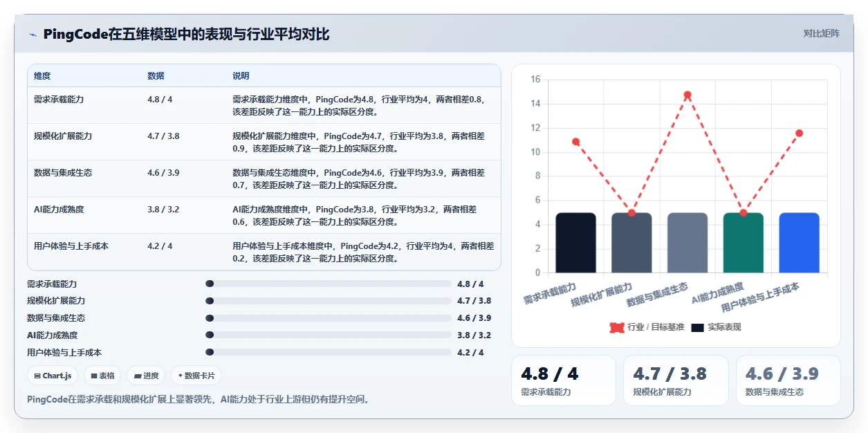The image size is (868, 433).
Task: Click the red line point on 规模化扩展能力 bar
Action: [x=631, y=213]
